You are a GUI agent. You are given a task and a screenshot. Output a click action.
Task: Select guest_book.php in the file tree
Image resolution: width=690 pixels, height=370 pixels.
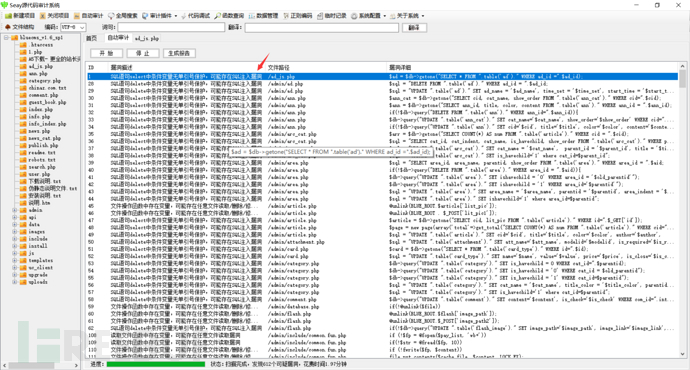tap(47, 103)
